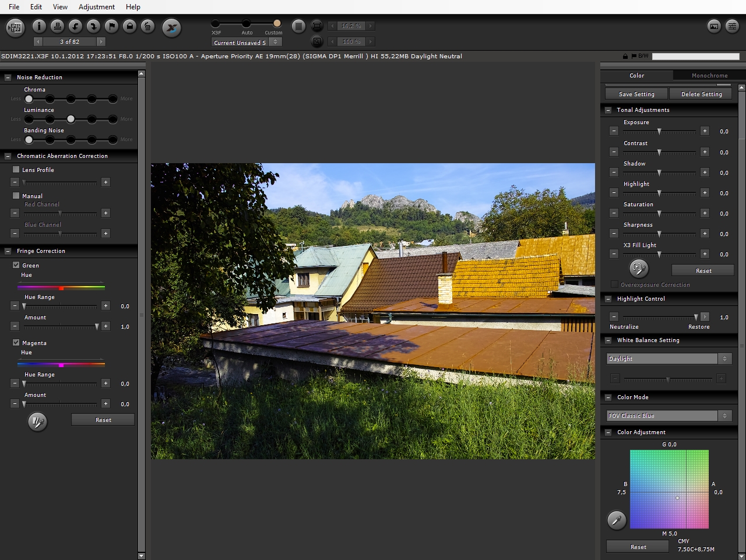Uncheck the Green fringe correction checkbox
The height and width of the screenshot is (560, 746).
coord(16,265)
